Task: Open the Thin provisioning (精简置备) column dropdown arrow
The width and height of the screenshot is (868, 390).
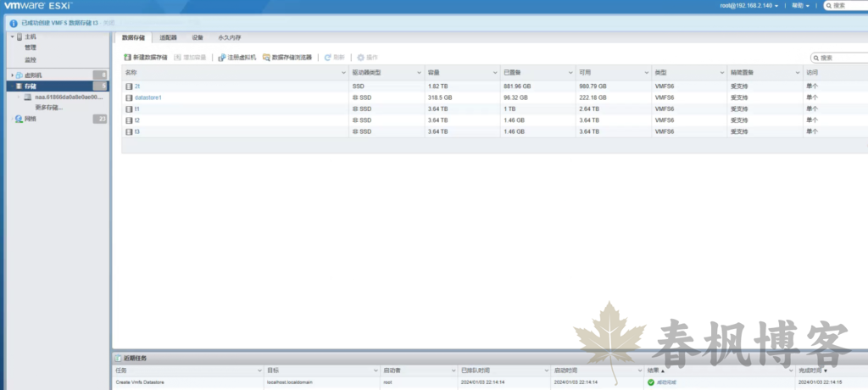Action: point(798,73)
